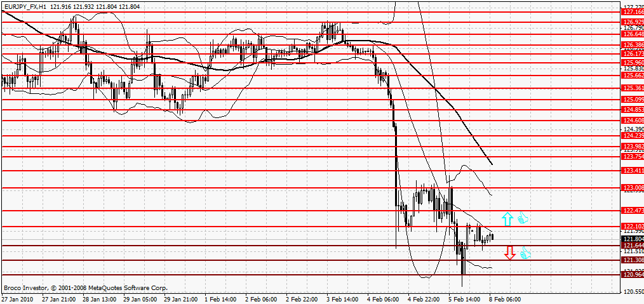Select the 123.982 red price label
Image resolution: width=644 pixels, height=304 pixels.
pyautogui.click(x=633, y=147)
